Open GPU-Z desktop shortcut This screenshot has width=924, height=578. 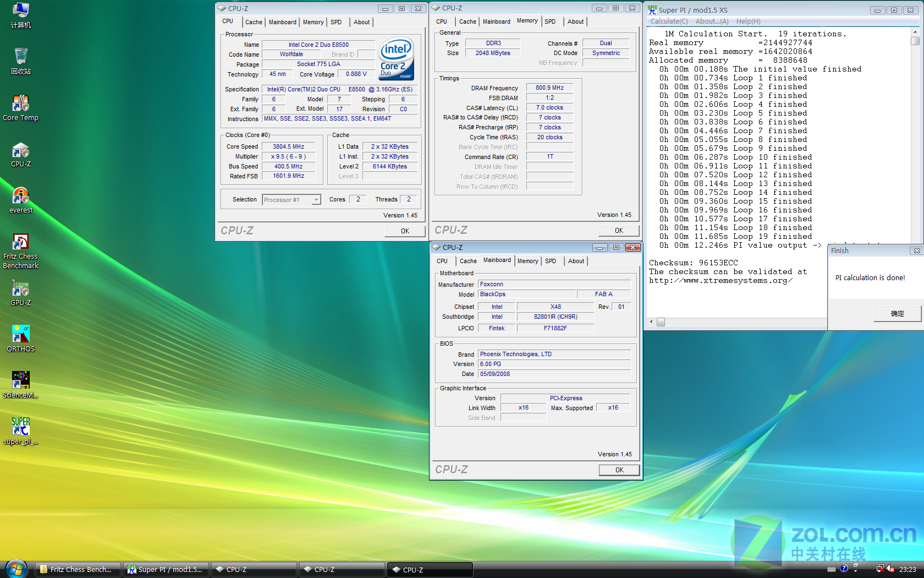[x=21, y=293]
